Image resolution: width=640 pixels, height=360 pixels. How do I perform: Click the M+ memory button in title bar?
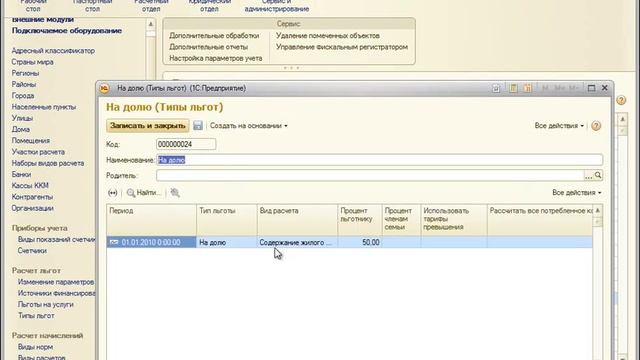560,88
